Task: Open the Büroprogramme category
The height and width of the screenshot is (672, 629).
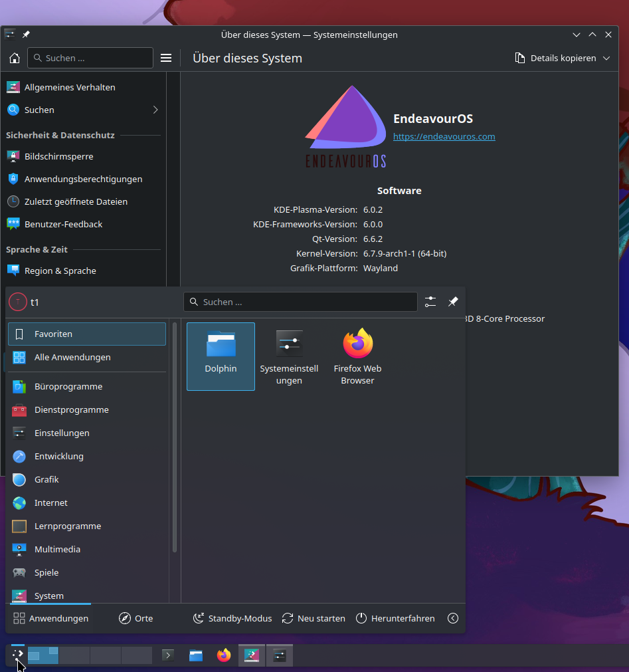Action: (87, 387)
